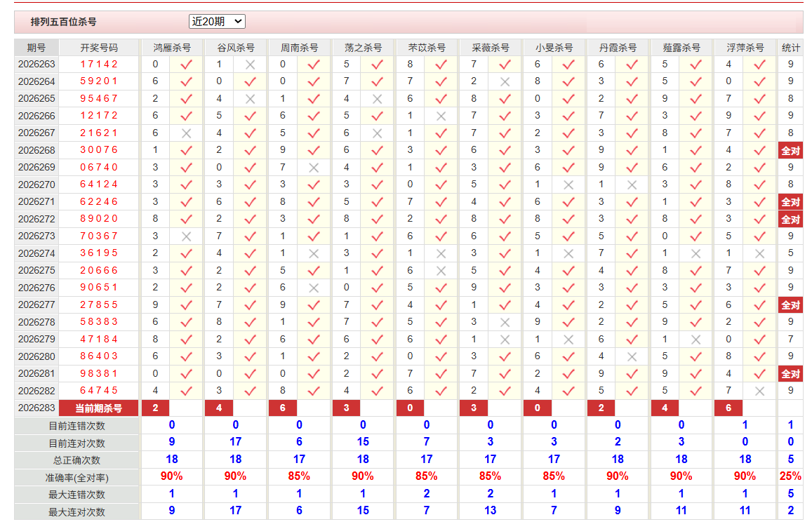This screenshot has width=812, height=529.
Task: Click the X mark for 谷风杀号 in row 2026263
Action: [x=250, y=65]
